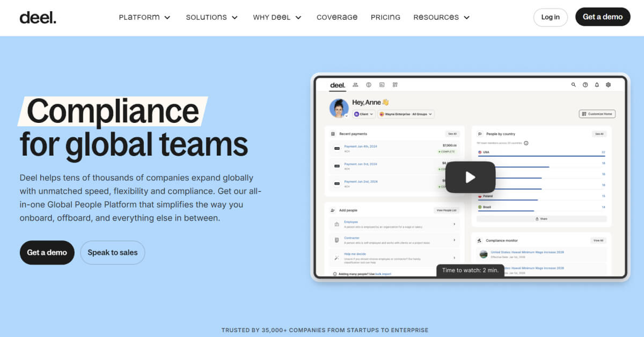Open the apps grid icon in dashboard preview
Image resolution: width=644 pixels, height=337 pixels.
395,85
